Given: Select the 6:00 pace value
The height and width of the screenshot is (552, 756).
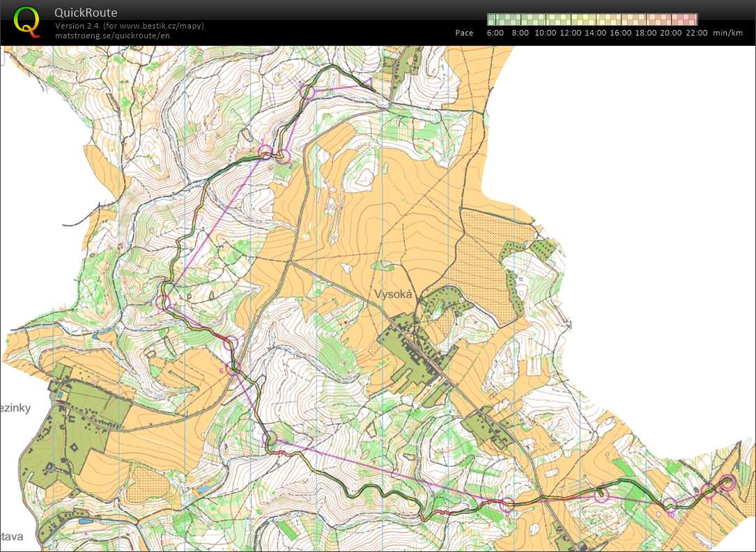Looking at the screenshot, I should point(495,33).
